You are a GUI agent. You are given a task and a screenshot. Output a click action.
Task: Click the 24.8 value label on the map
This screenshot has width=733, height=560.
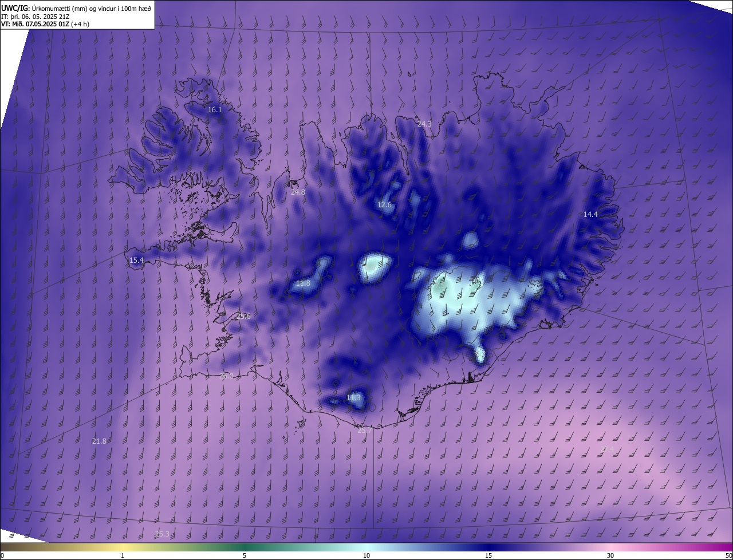(298, 192)
